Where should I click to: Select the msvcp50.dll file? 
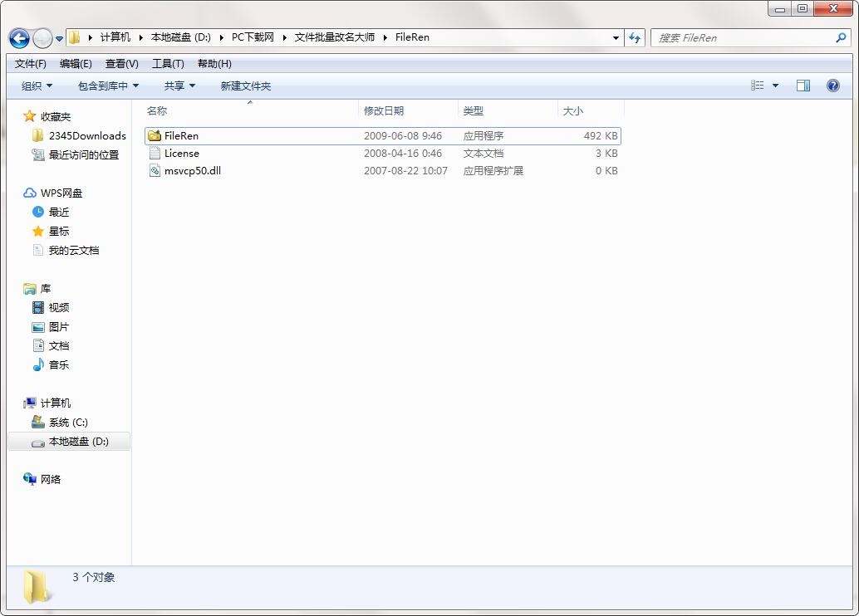tap(192, 170)
